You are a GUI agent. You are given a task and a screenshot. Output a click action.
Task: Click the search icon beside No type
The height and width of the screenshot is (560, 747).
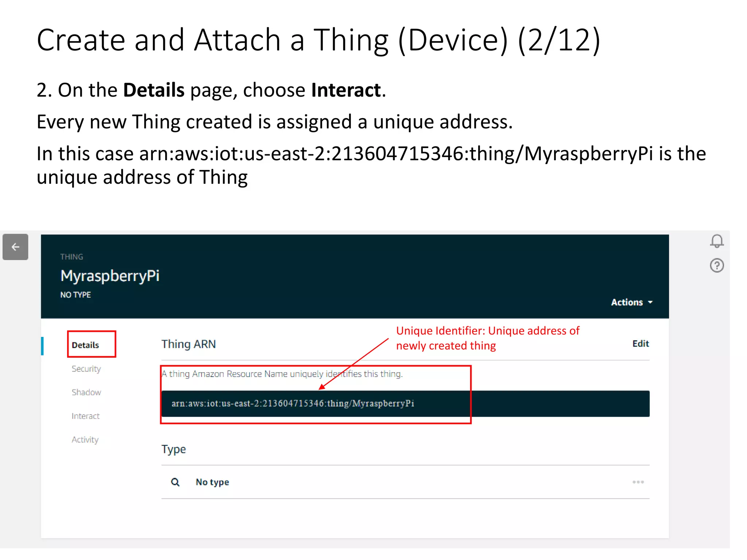point(175,482)
